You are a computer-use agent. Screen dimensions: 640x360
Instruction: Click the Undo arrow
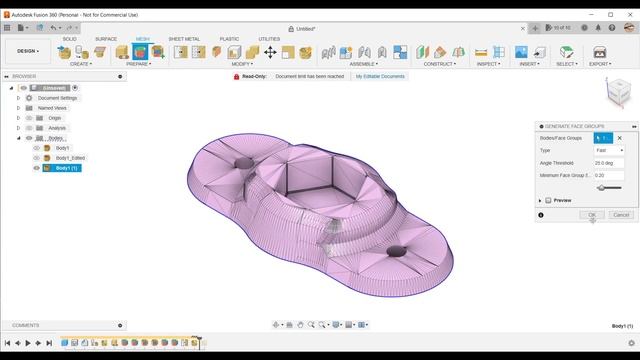[x=53, y=28]
